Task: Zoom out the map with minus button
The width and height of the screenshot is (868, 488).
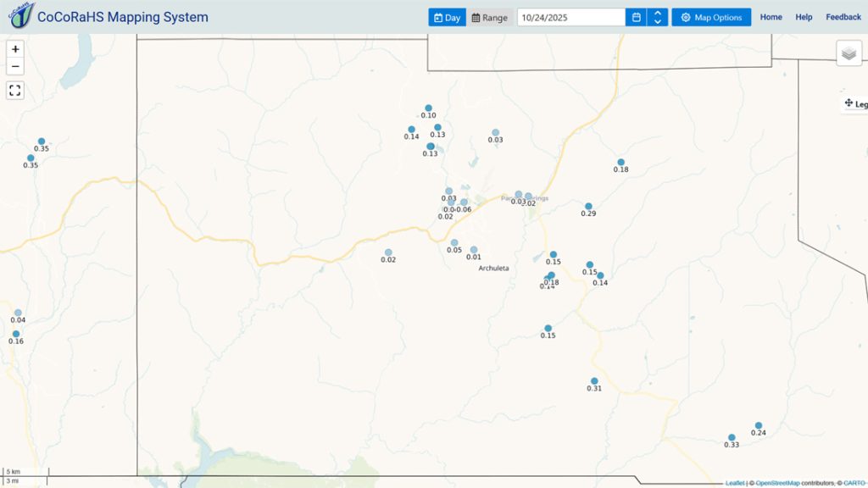Action: [15, 66]
